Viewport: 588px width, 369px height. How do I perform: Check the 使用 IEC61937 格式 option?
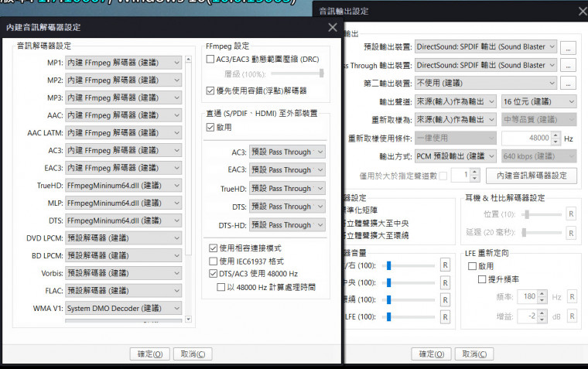(x=214, y=261)
